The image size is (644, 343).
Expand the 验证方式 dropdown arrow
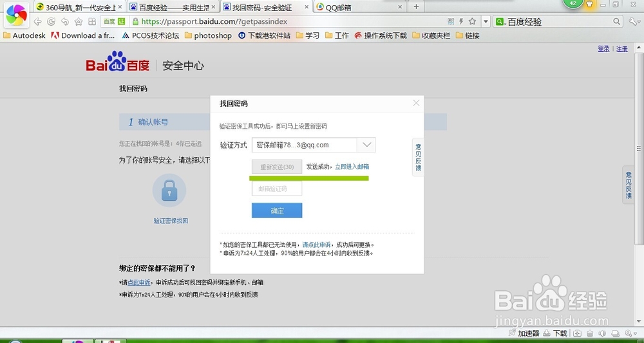[366, 145]
